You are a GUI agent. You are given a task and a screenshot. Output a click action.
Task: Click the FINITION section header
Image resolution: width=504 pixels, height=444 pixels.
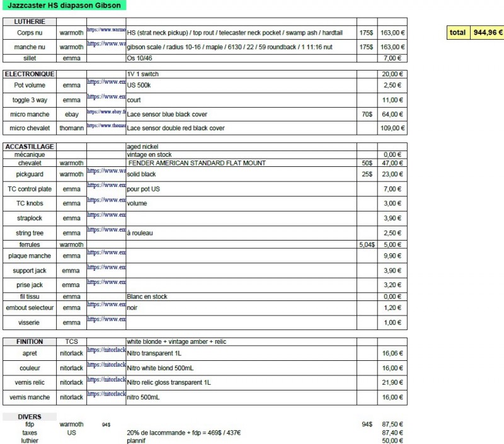tap(28, 341)
